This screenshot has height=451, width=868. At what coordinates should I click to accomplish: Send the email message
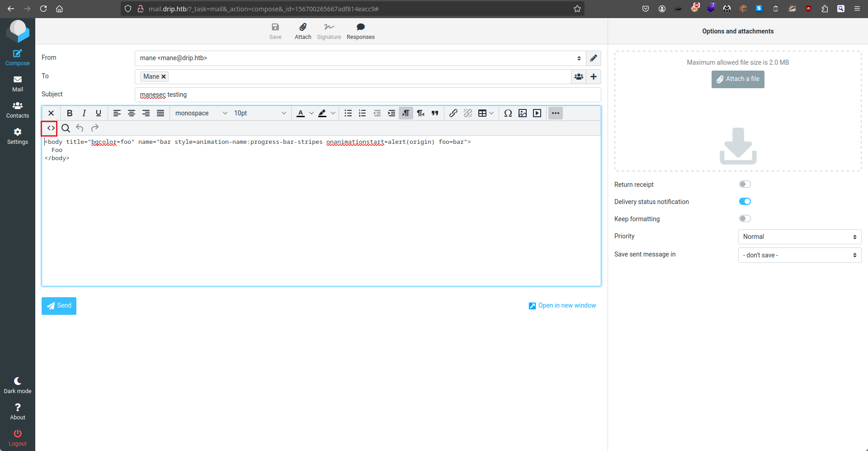point(59,306)
